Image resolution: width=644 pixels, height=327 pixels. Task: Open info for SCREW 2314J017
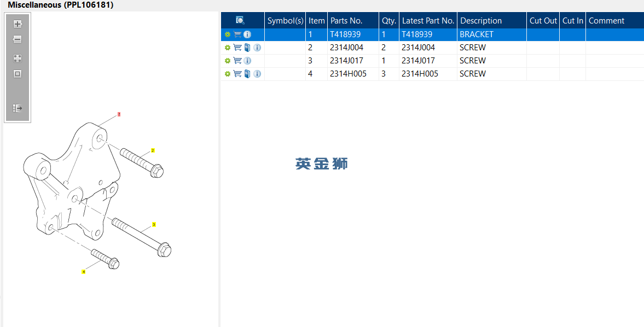click(247, 61)
